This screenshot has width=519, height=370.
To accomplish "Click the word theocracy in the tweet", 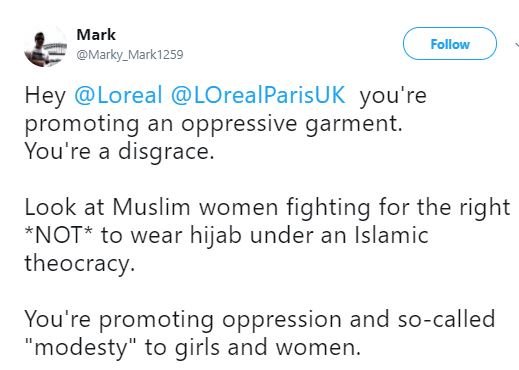I will pos(80,264).
